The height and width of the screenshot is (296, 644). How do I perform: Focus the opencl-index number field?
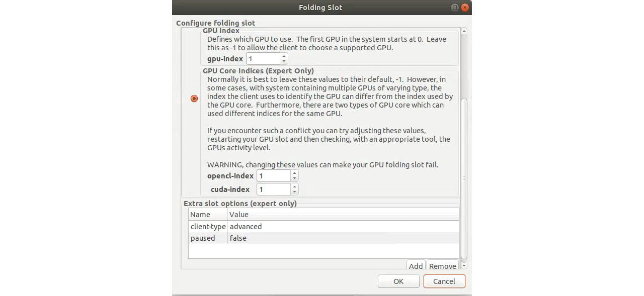point(274,176)
